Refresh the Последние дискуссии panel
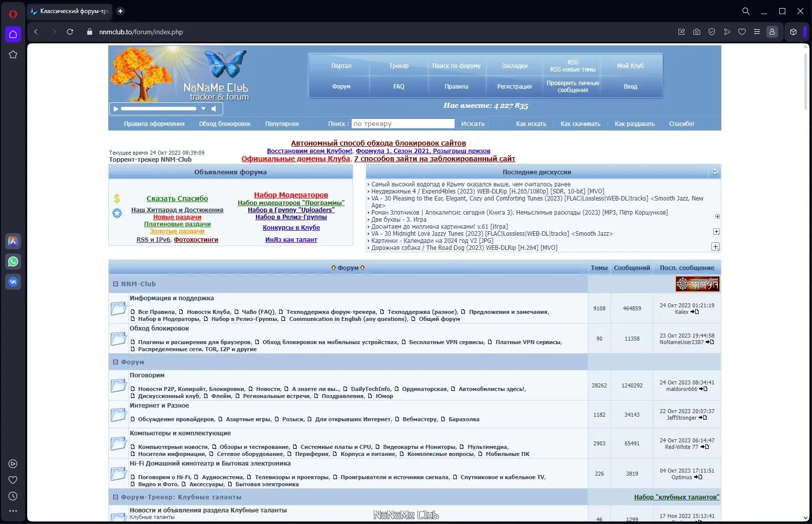 [714, 172]
